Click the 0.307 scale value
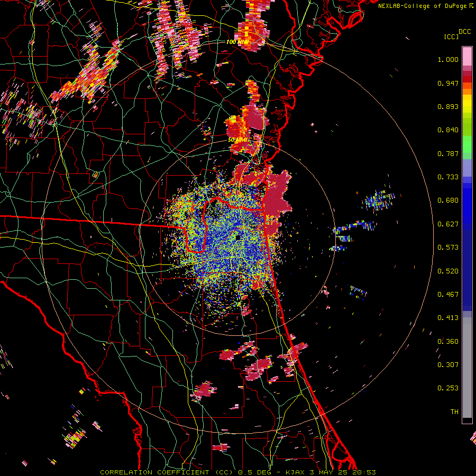 [448, 365]
